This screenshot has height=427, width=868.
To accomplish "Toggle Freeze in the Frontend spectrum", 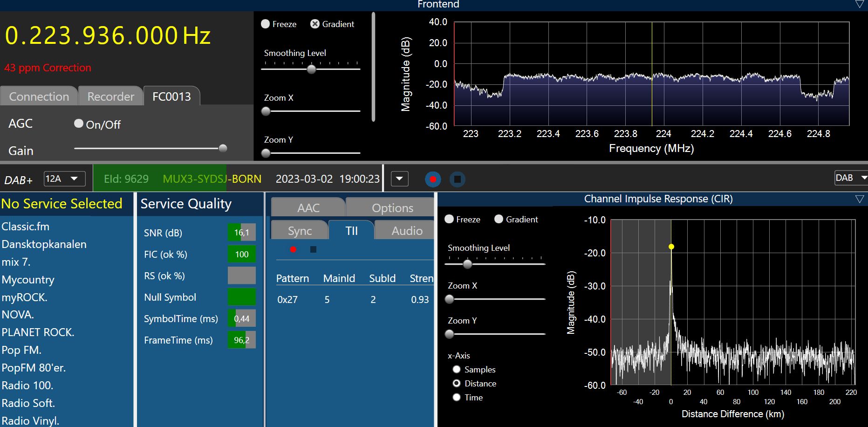I will click(x=266, y=24).
